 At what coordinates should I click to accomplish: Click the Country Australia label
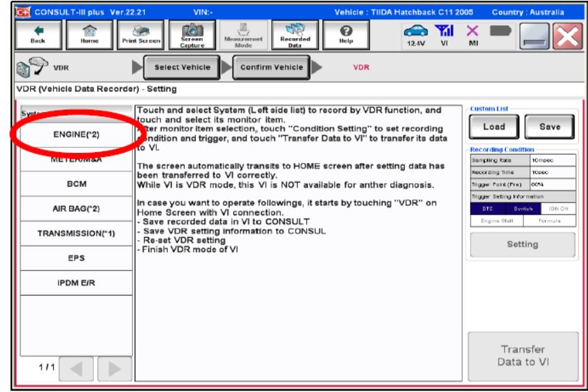(x=528, y=12)
